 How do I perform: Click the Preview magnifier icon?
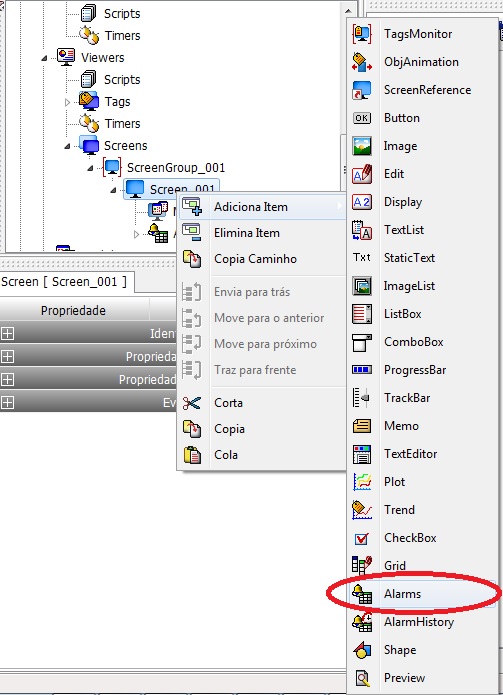(x=362, y=678)
